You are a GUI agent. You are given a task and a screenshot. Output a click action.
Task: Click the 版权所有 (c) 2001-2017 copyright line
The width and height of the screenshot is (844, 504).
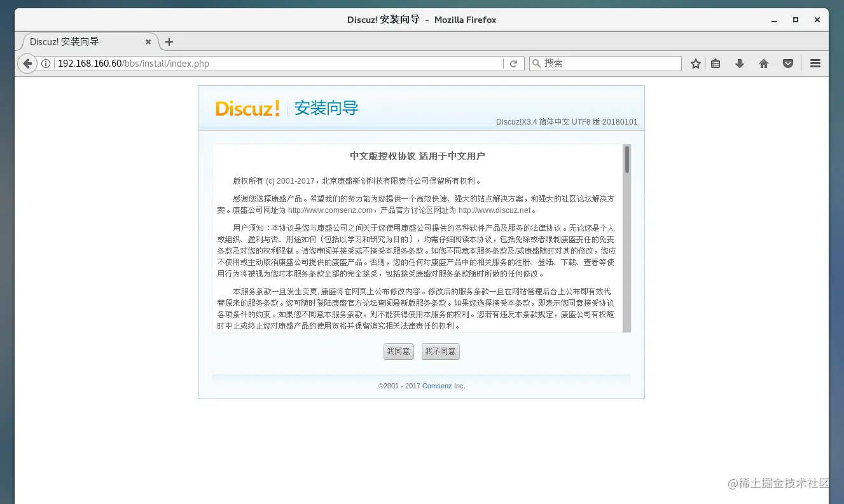pos(358,181)
